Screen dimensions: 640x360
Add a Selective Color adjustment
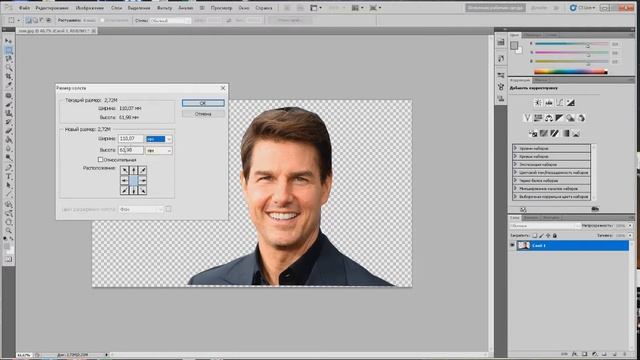[x=576, y=133]
